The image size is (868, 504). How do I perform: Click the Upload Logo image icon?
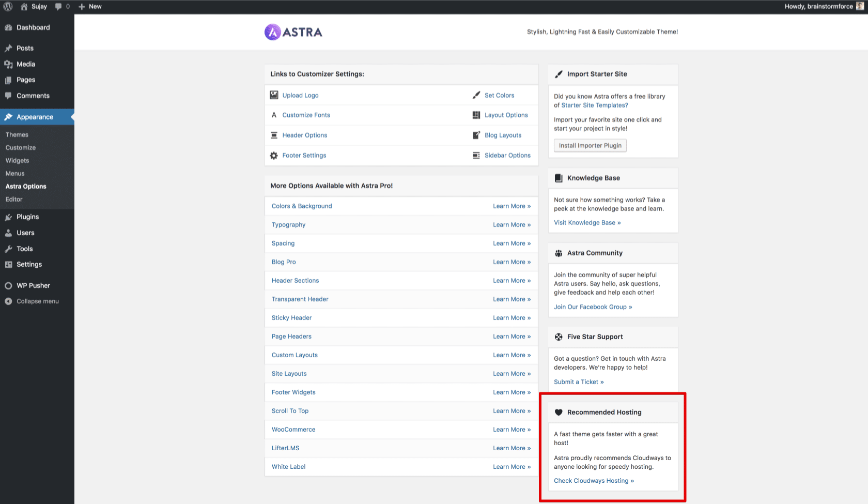coord(274,95)
